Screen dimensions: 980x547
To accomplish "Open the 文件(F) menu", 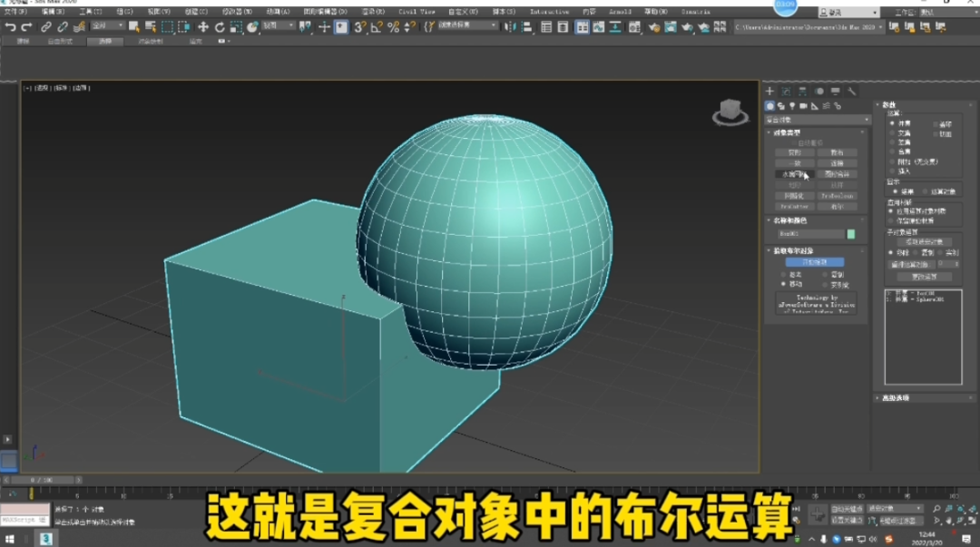I will point(15,11).
